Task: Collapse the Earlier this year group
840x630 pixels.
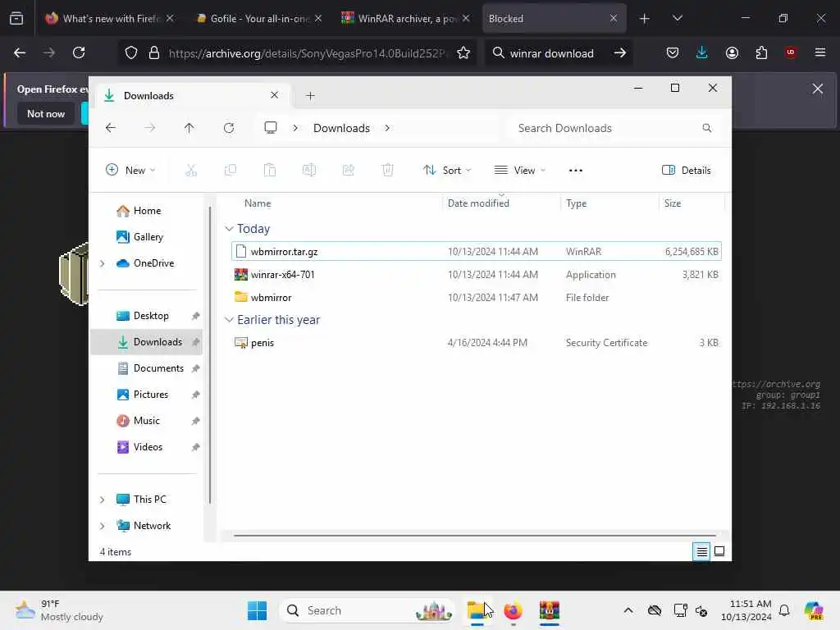Action: point(229,320)
